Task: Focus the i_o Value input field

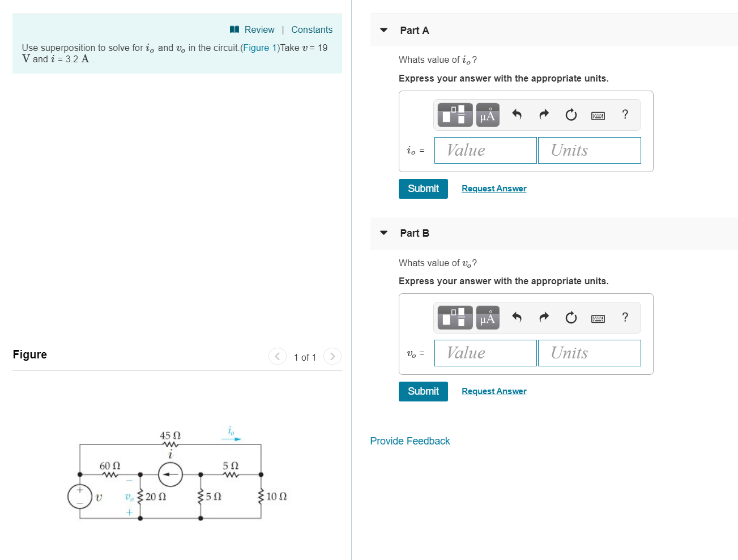Action: pos(485,150)
